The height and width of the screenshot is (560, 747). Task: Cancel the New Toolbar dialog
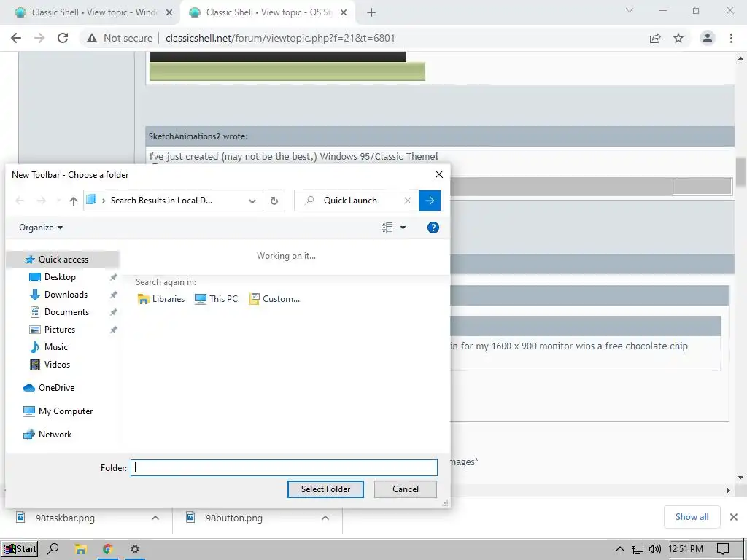(406, 489)
